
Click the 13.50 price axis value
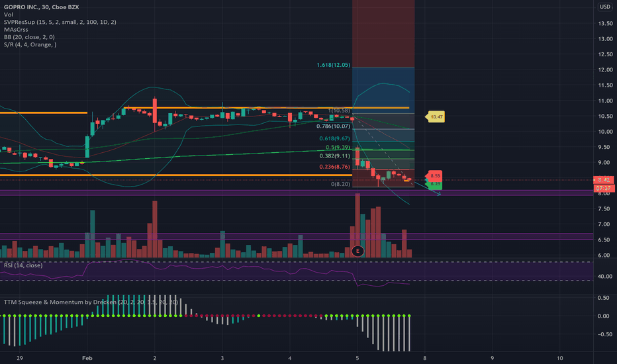click(x=605, y=24)
